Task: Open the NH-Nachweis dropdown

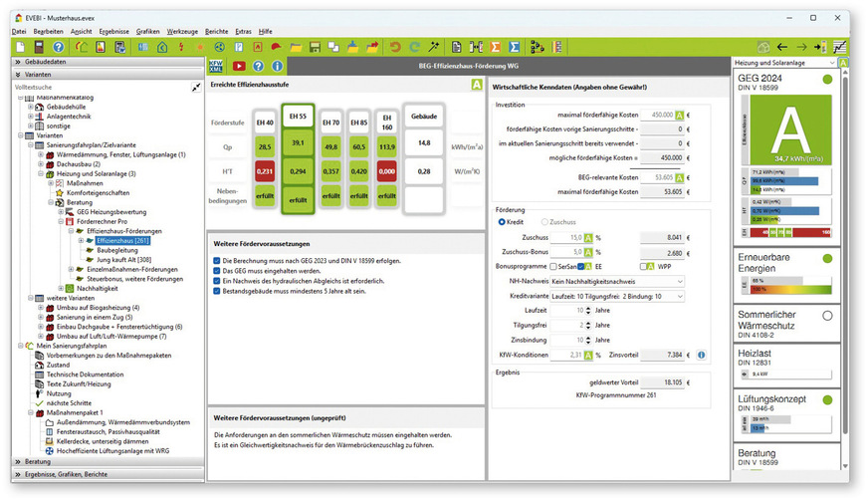Action: 612,282
